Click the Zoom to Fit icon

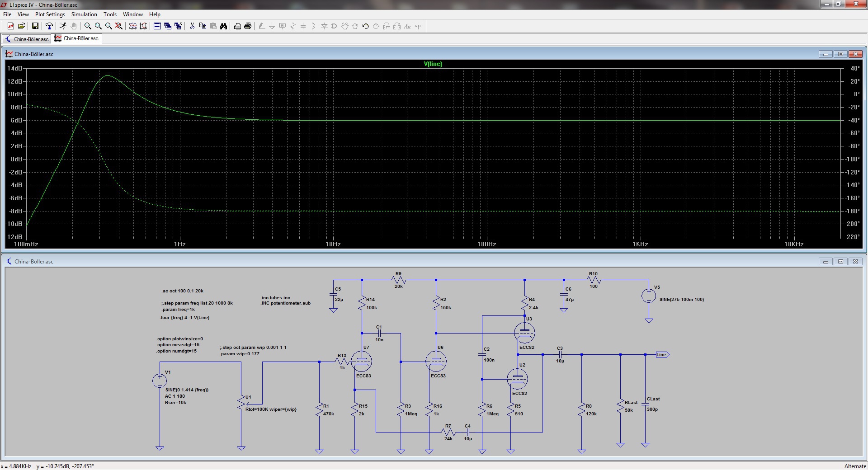(x=119, y=26)
